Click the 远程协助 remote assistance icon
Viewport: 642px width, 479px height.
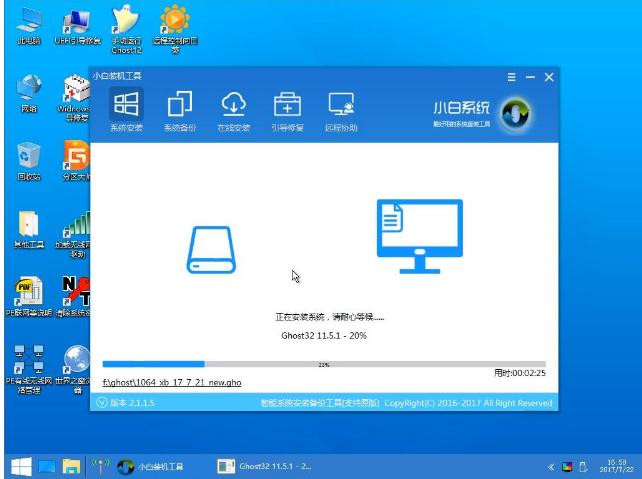pos(341,104)
